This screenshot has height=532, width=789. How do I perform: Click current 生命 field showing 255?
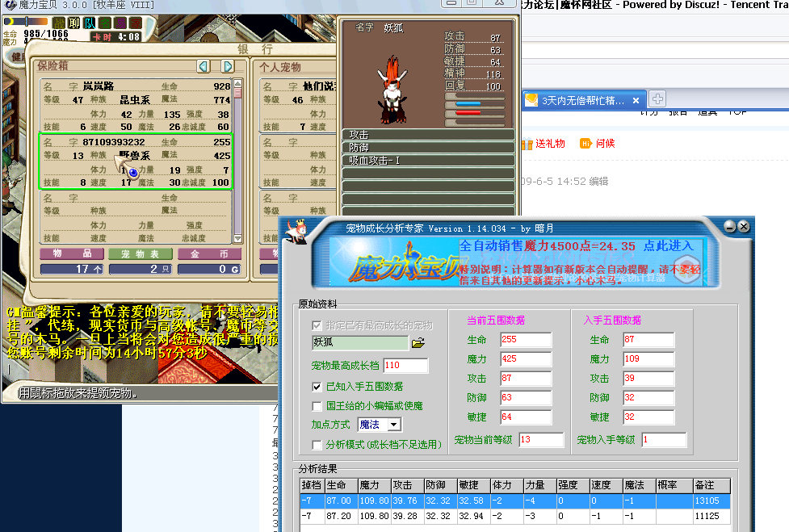526,340
